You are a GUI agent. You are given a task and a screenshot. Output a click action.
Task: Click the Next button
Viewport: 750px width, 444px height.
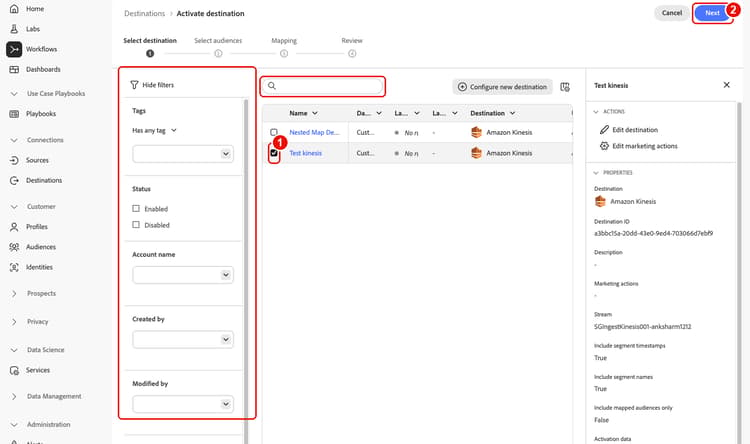712,13
